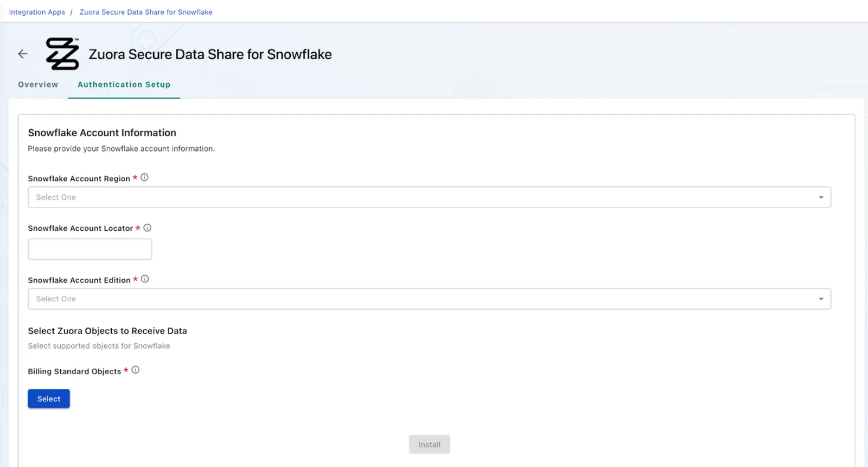Expand the Snowflake Account Region dropdown
The height and width of the screenshot is (467, 868).
[429, 197]
